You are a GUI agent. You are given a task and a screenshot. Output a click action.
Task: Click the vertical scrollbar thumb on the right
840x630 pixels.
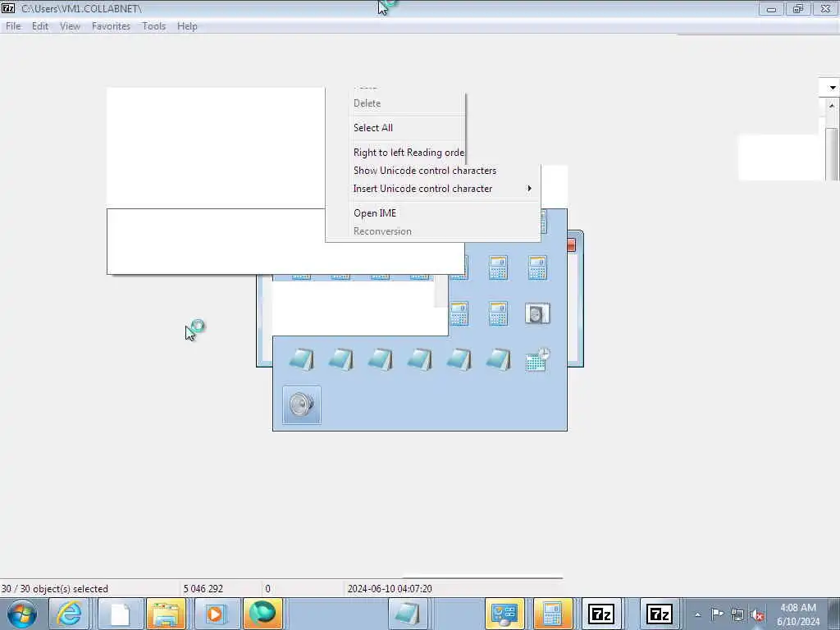(832, 154)
